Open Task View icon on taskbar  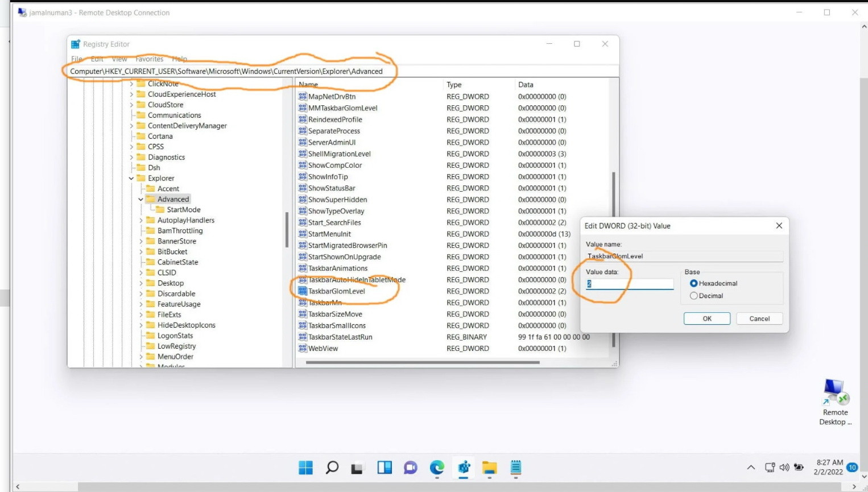point(357,468)
